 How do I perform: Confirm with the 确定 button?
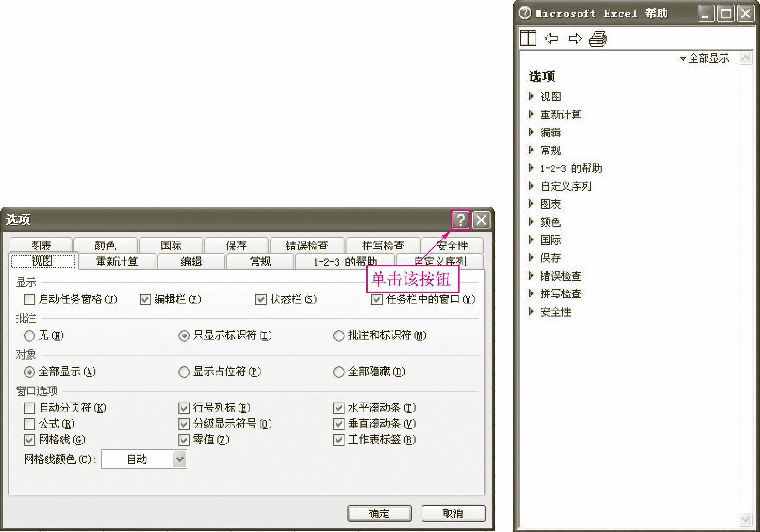(379, 513)
